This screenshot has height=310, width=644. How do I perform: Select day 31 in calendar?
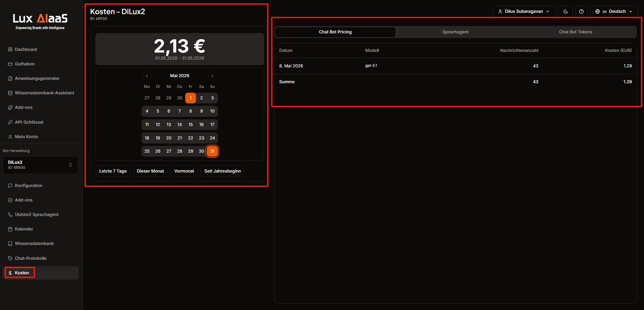(212, 151)
